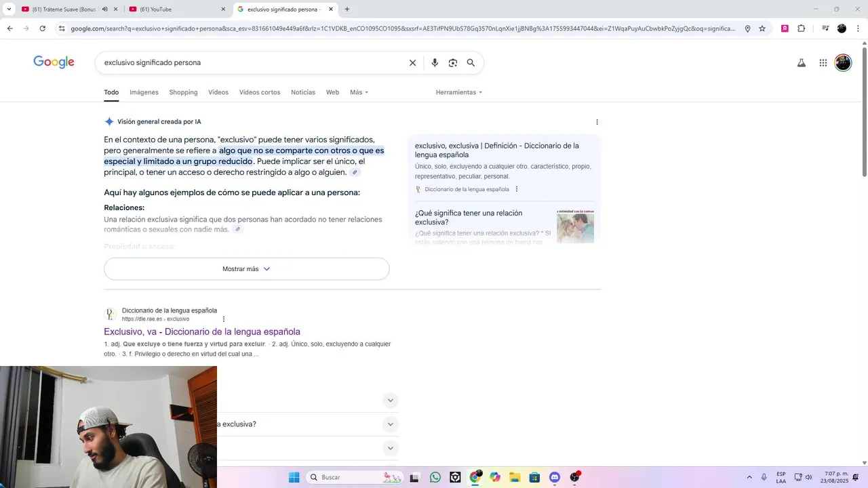Switch to the 'Noticias' tab
Viewport: 868px width, 488px height.
303,92
